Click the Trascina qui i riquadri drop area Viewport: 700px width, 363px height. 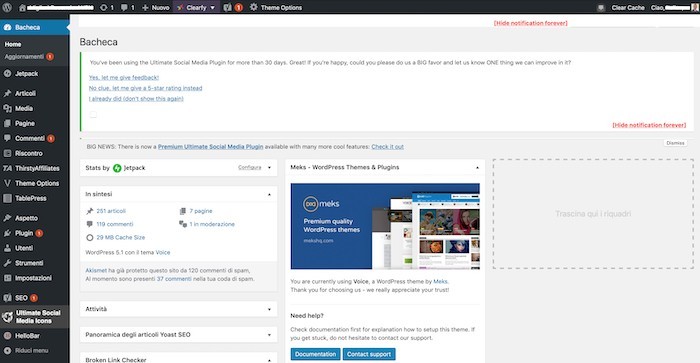tap(593, 214)
